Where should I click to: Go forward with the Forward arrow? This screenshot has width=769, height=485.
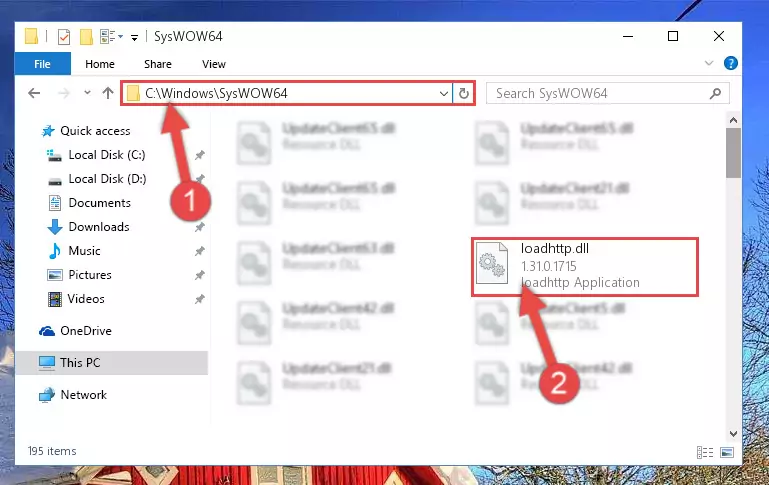point(64,93)
